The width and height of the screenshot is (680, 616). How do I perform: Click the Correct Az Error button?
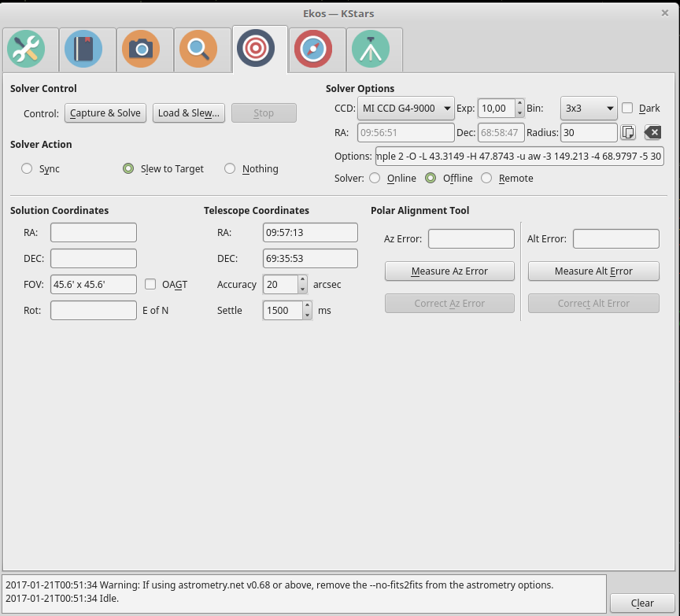pos(449,304)
